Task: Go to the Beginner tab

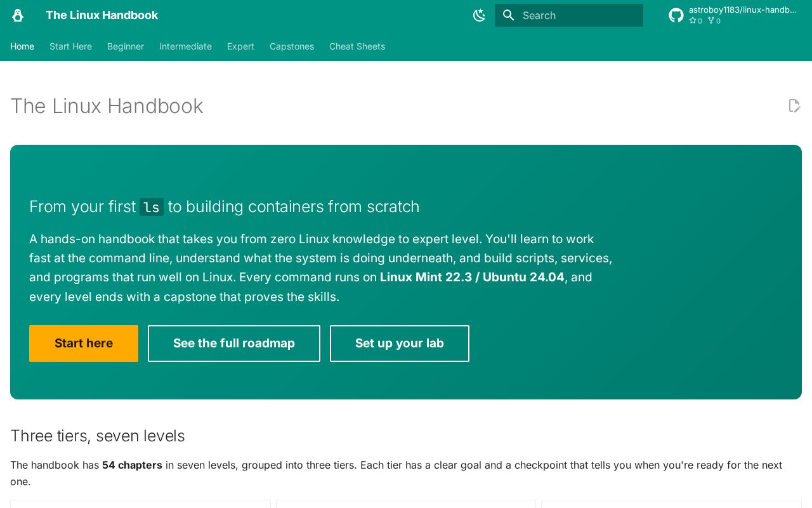Action: 126,46
